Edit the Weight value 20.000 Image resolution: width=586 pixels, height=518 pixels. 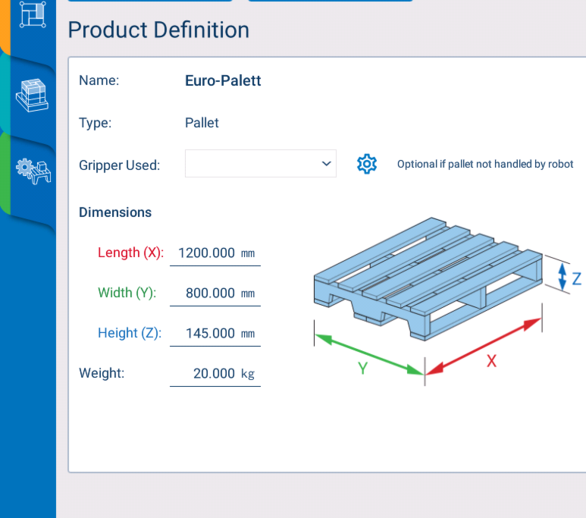click(215, 373)
